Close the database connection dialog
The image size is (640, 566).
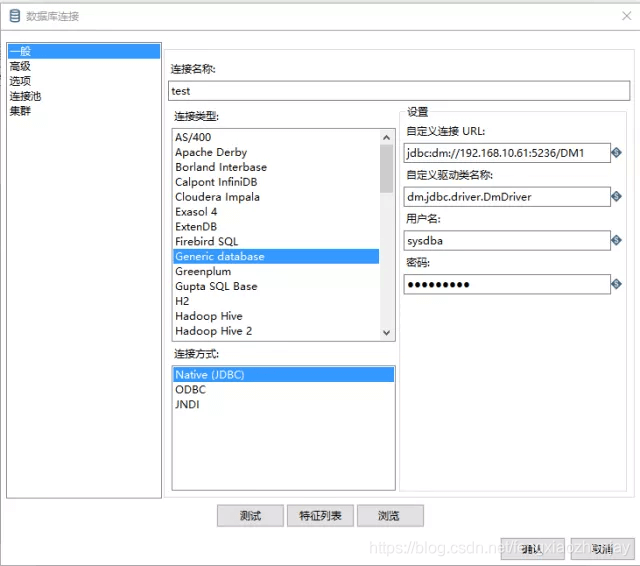[625, 16]
